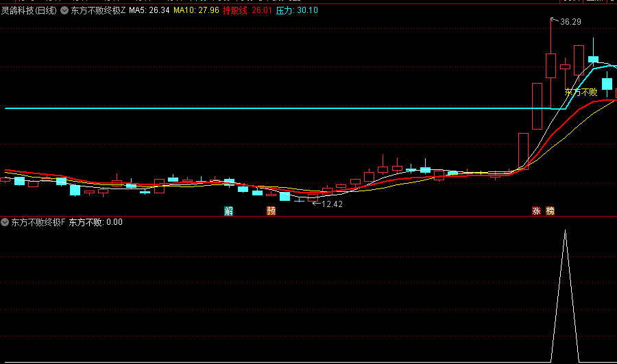Click the 解 marker icon

(x=228, y=211)
